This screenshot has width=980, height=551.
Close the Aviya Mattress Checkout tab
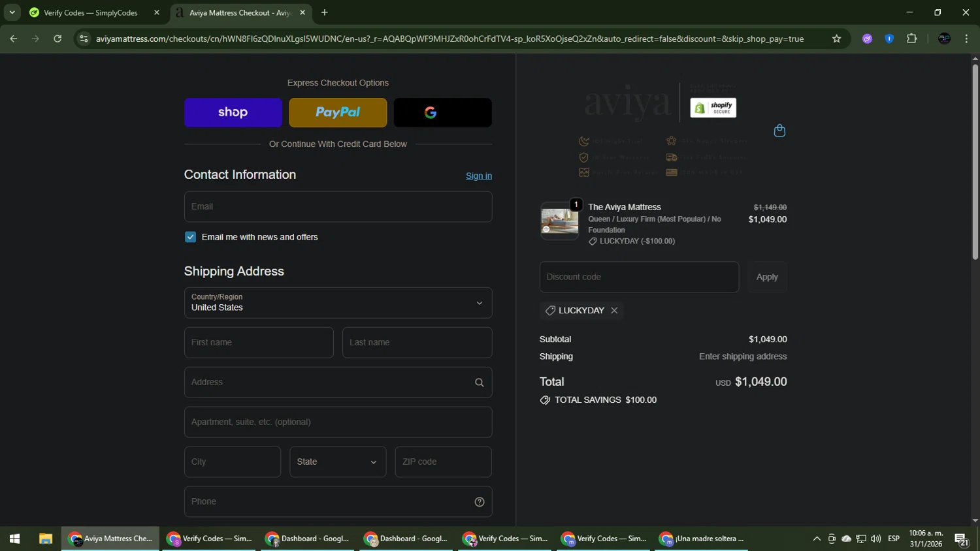coord(302,12)
